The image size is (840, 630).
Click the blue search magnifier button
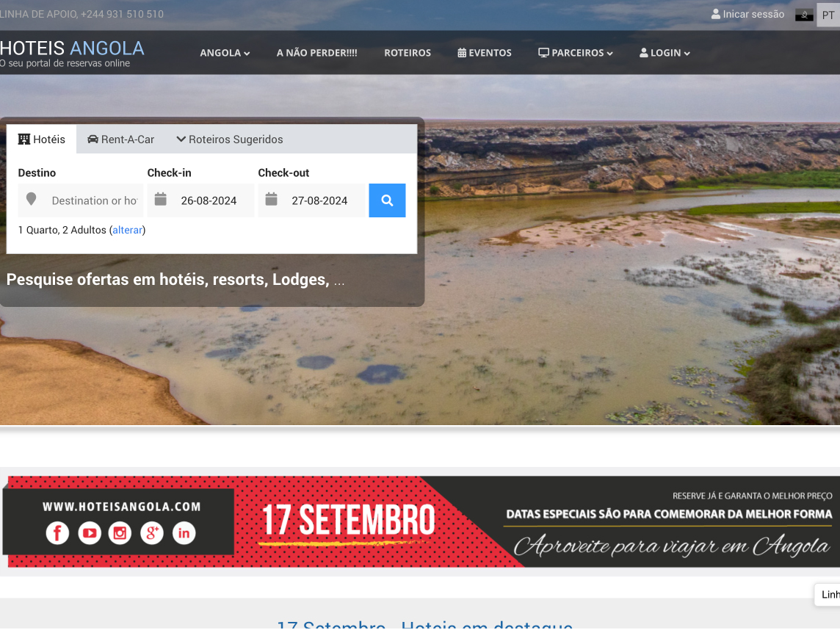(x=387, y=200)
